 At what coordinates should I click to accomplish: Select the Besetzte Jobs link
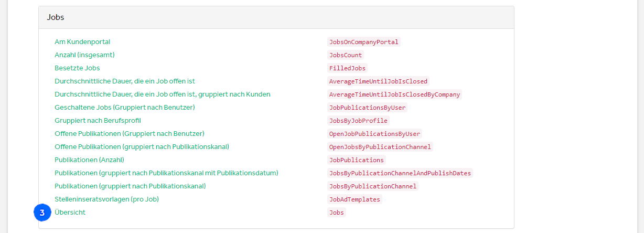click(x=77, y=68)
